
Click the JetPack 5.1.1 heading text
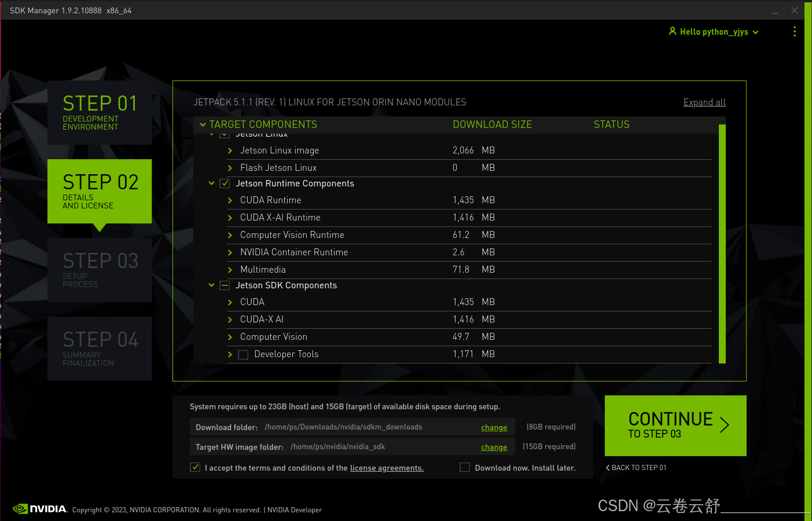330,102
